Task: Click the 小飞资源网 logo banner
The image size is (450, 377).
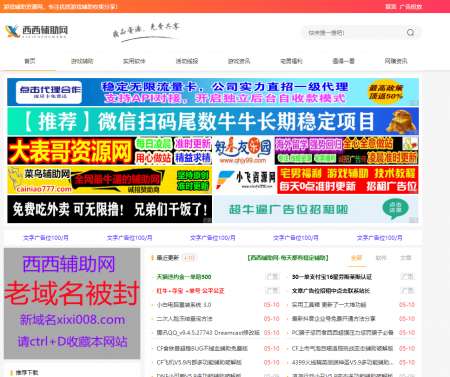Action: pos(245,180)
